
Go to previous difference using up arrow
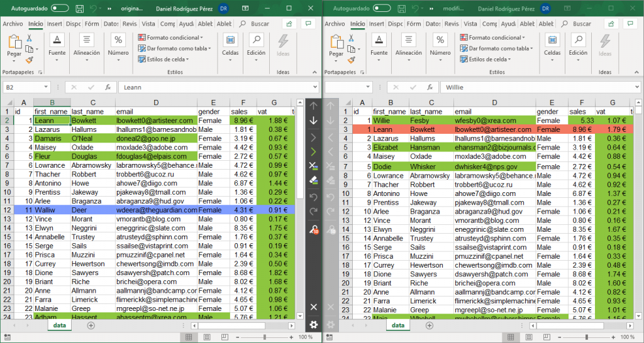tap(313, 106)
